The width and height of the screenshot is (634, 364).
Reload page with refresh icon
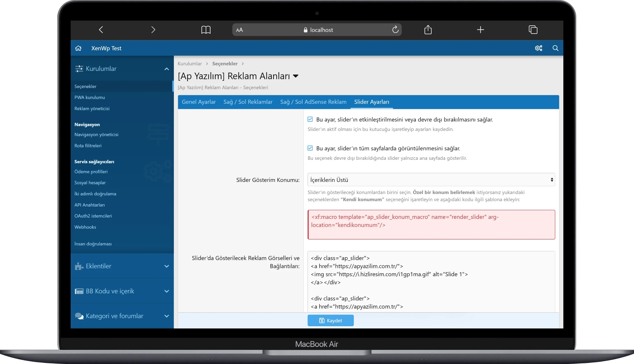point(395,30)
